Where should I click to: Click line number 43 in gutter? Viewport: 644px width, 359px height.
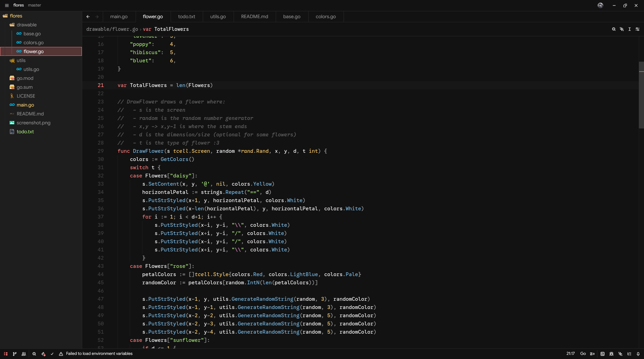101,266
